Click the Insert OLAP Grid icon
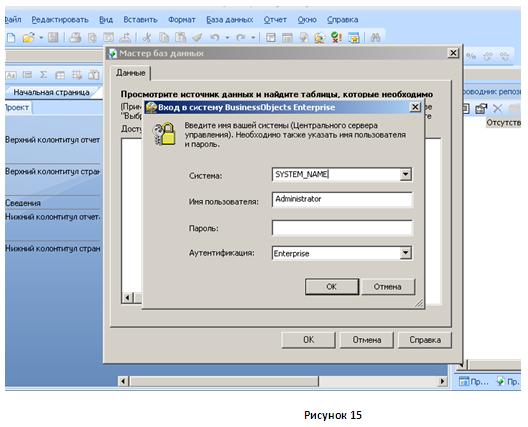528x427 pixels. coord(77,75)
